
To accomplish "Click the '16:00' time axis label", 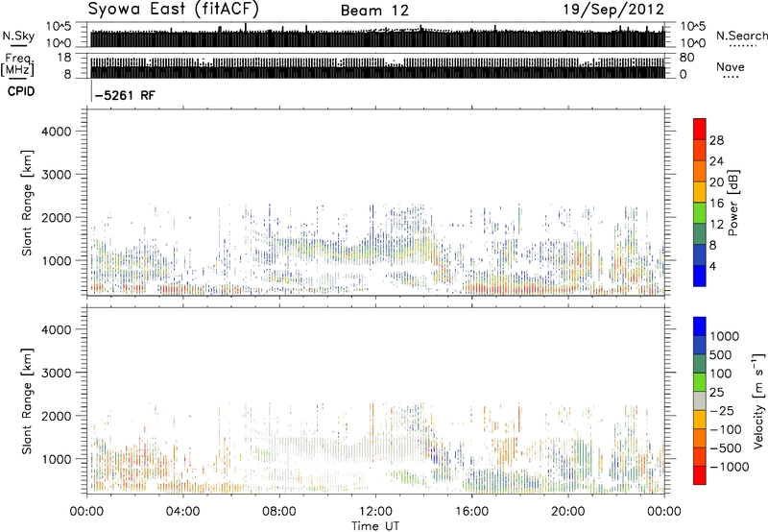I will (x=471, y=511).
